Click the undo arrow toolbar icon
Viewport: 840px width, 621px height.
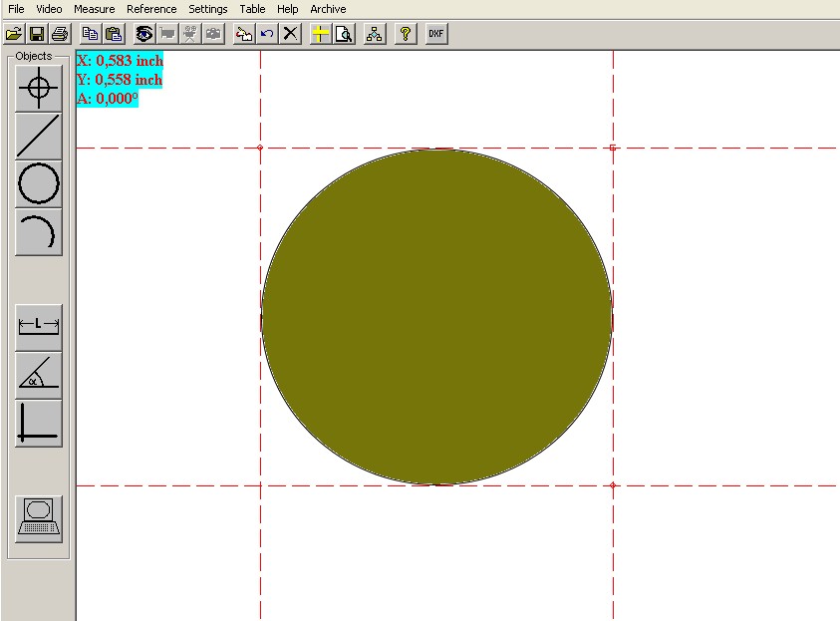[x=267, y=33]
